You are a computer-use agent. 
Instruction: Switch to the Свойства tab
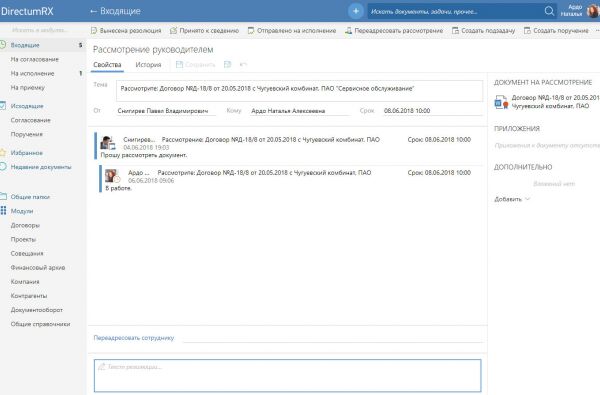point(108,65)
